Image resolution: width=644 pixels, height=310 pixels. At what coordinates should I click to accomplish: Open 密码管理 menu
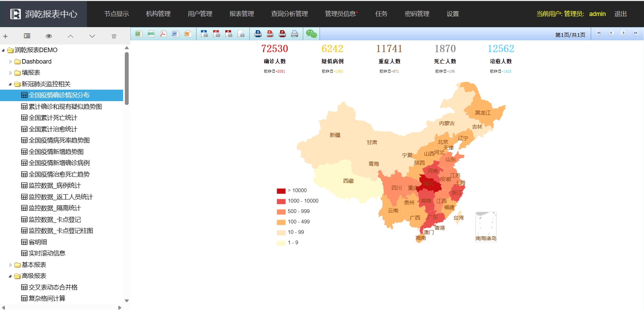[417, 14]
